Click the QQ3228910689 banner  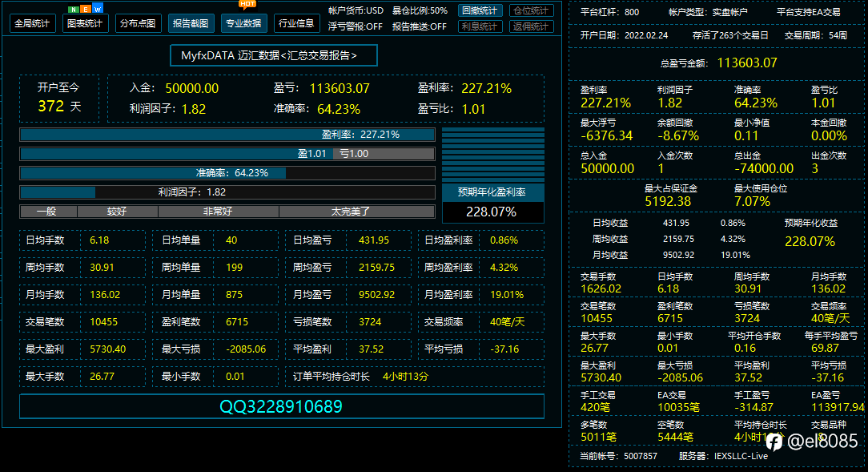pos(281,406)
